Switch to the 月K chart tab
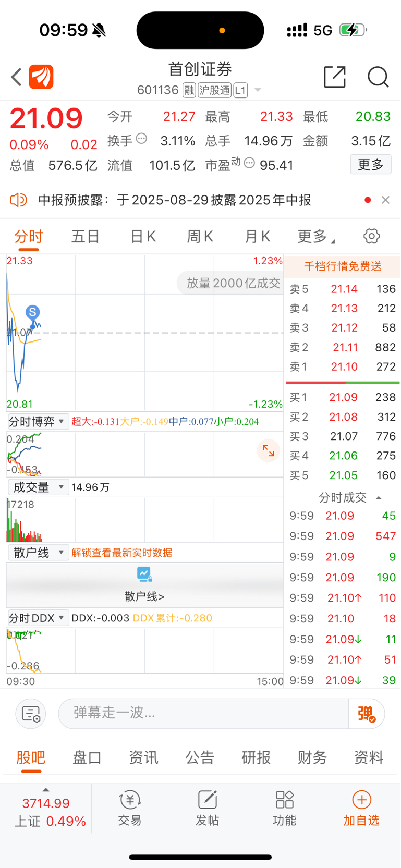The height and width of the screenshot is (868, 401). point(257,237)
